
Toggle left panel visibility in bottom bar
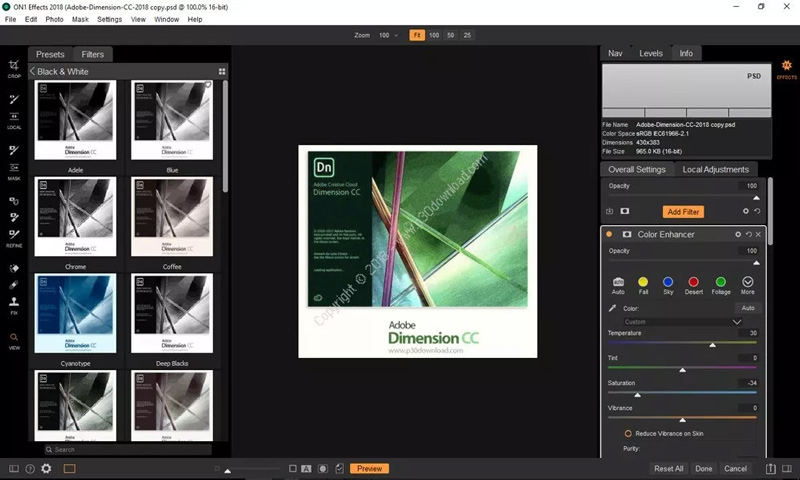tap(14, 469)
